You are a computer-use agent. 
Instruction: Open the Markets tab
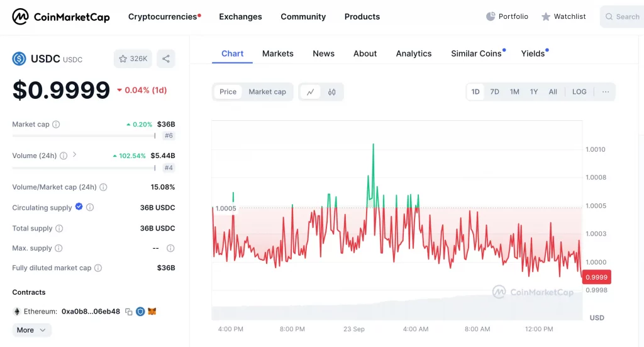point(278,54)
